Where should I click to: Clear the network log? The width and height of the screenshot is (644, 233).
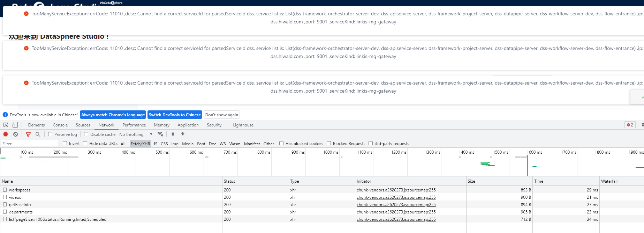pyautogui.click(x=15, y=134)
